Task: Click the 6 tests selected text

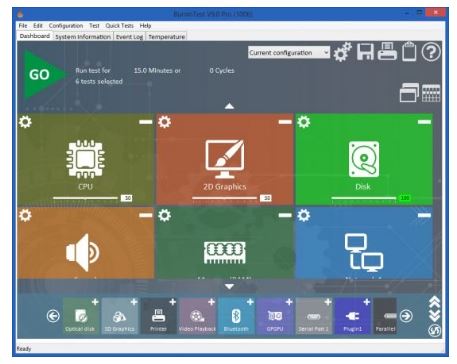Action: pyautogui.click(x=99, y=81)
